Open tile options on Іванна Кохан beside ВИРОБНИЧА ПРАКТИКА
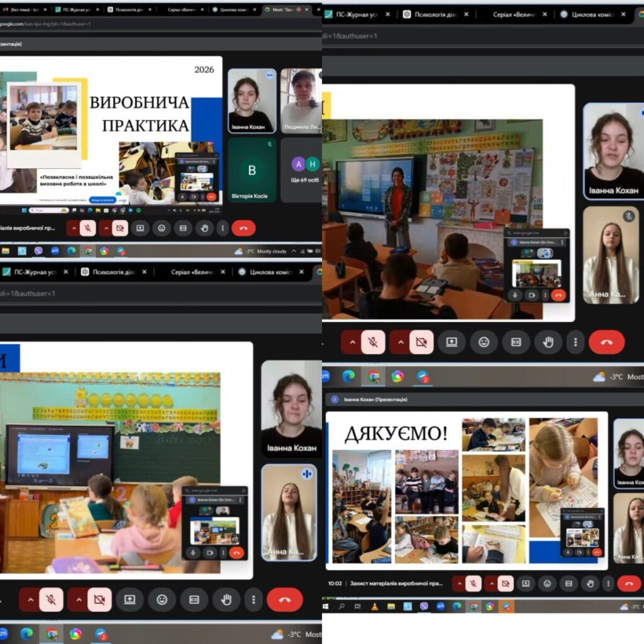The width and height of the screenshot is (644, 644). [x=270, y=75]
